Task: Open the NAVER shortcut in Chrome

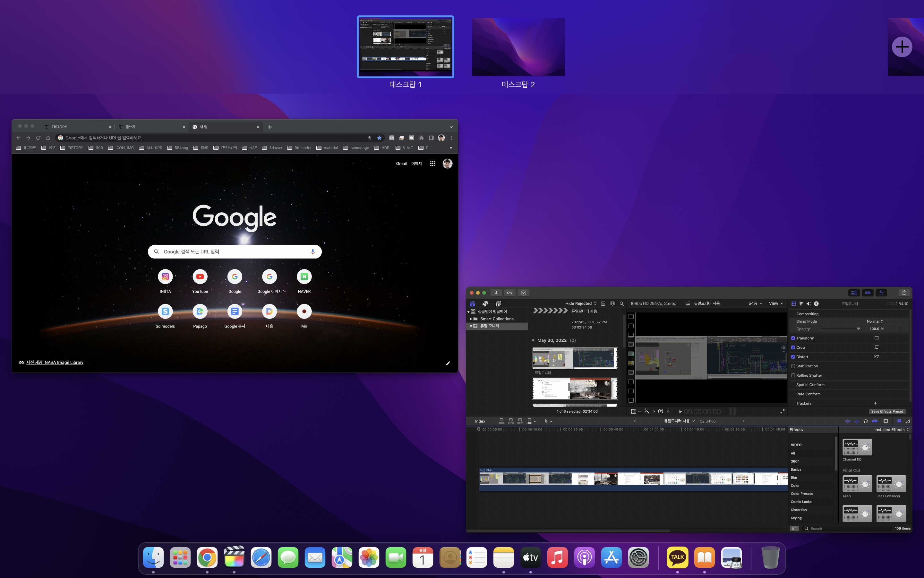Action: point(304,281)
